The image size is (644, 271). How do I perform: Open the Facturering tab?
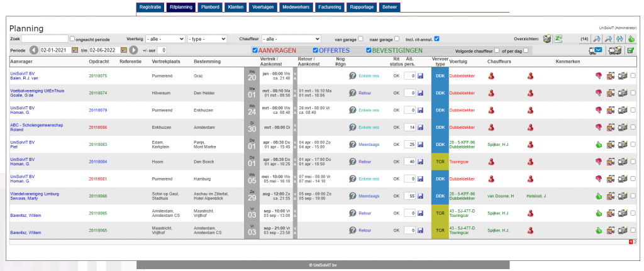coord(331,8)
